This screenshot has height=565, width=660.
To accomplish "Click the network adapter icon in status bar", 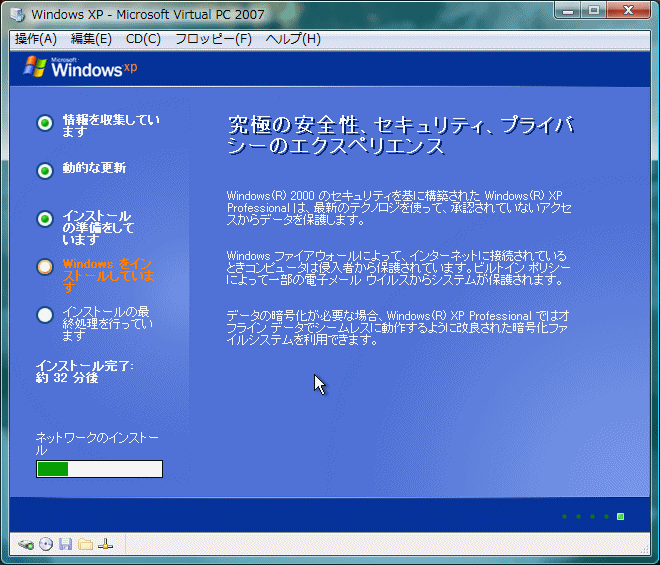I will tap(105, 544).
